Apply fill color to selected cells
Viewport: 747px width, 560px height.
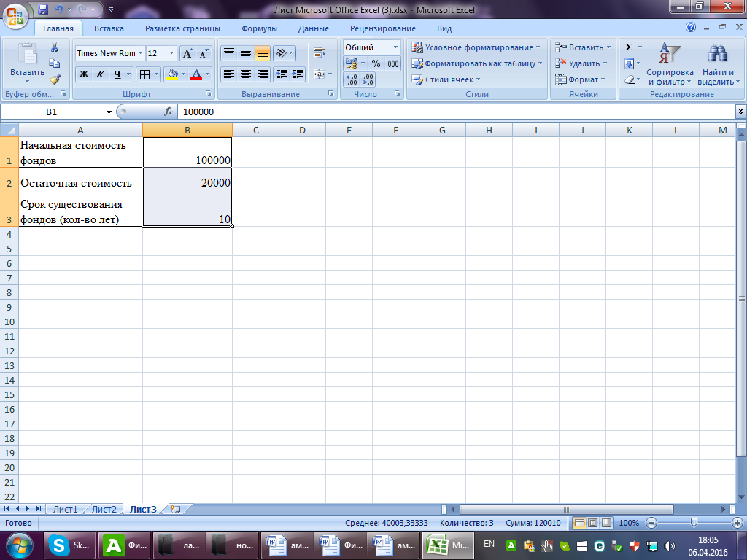172,74
